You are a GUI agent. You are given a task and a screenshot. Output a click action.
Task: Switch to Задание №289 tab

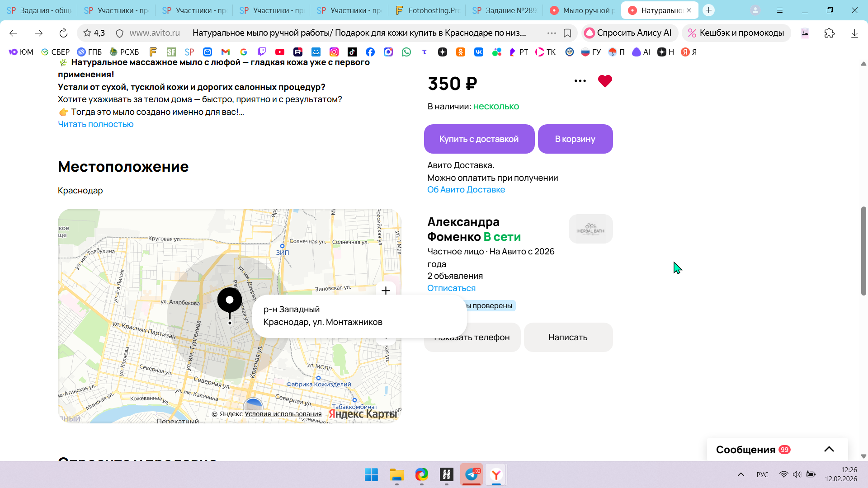click(505, 10)
